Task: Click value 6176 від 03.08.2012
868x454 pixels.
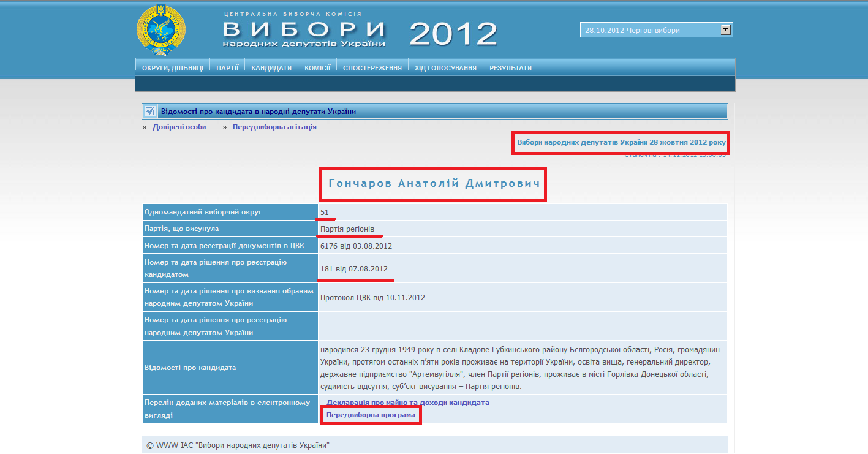Action: [356, 246]
